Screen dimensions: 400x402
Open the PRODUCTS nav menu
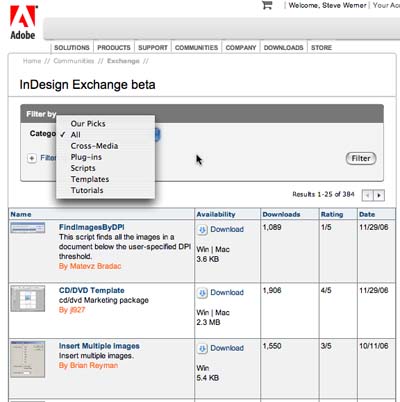[114, 48]
